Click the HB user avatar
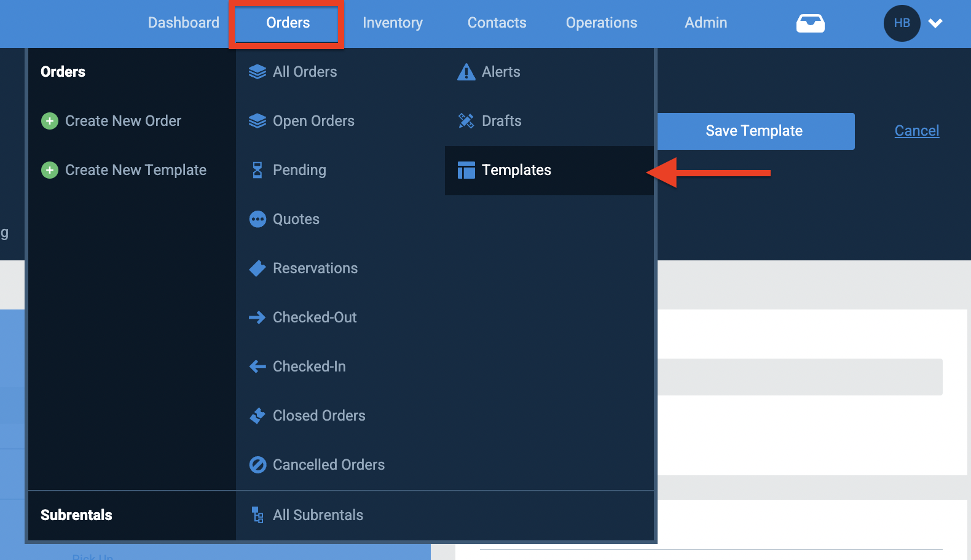 click(x=902, y=23)
